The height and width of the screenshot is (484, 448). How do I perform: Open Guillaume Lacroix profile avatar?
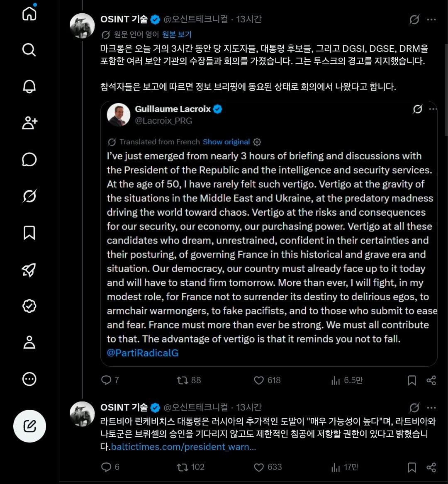(119, 115)
